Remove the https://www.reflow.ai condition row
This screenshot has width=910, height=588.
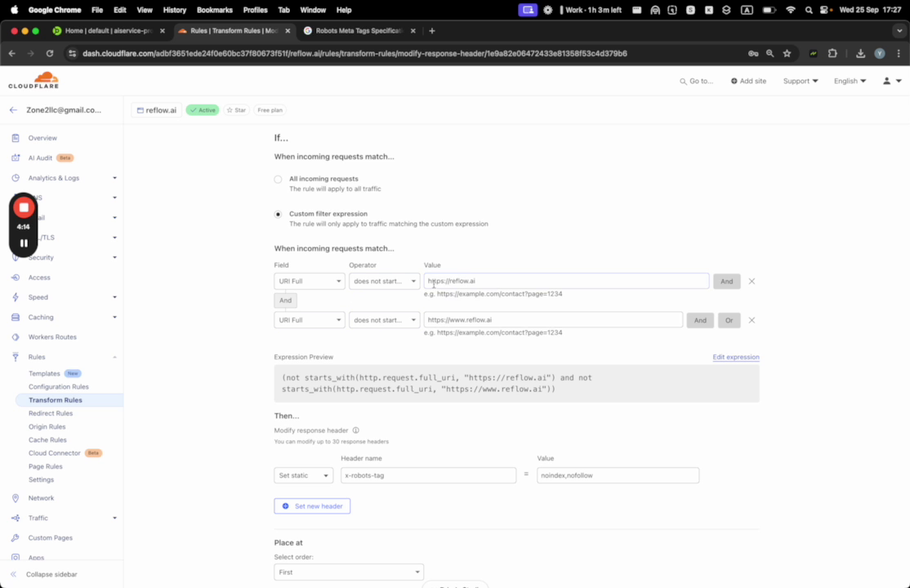(x=752, y=320)
